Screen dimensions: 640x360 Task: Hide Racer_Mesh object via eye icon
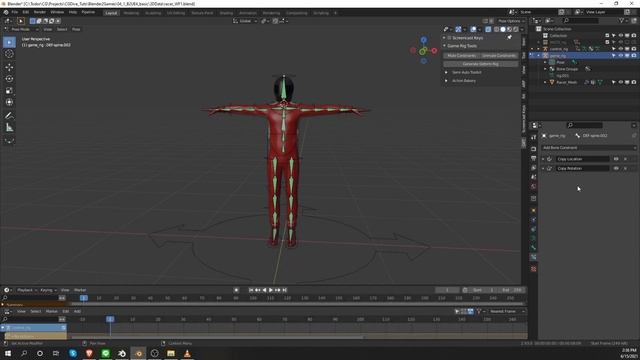tap(621, 82)
